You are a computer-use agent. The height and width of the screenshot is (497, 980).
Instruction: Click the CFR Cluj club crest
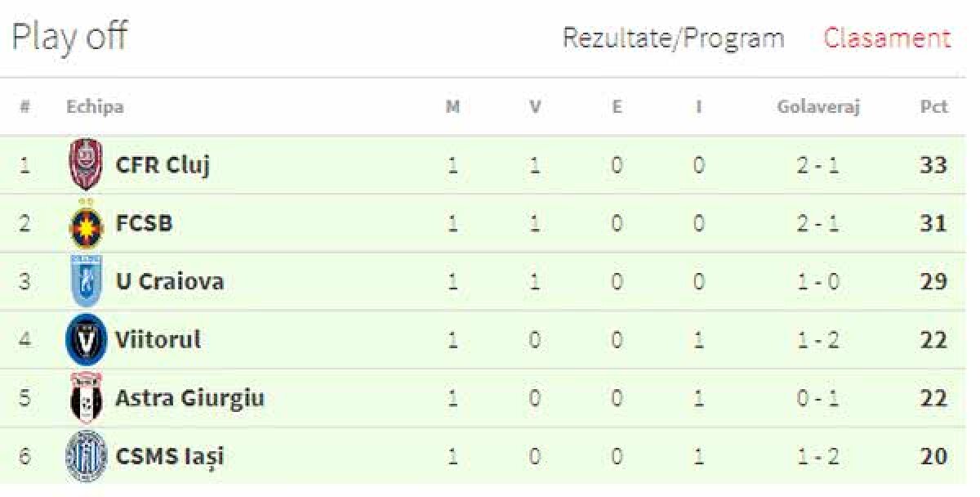point(85,164)
